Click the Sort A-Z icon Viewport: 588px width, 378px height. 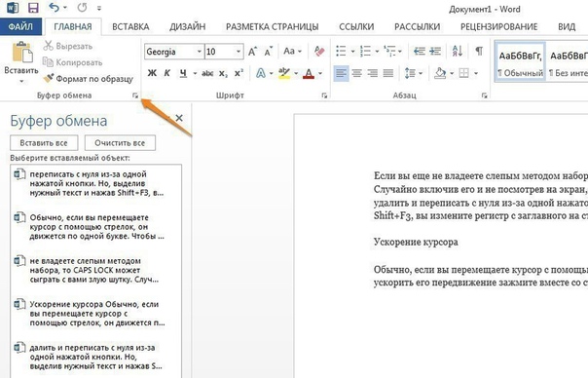[x=458, y=51]
